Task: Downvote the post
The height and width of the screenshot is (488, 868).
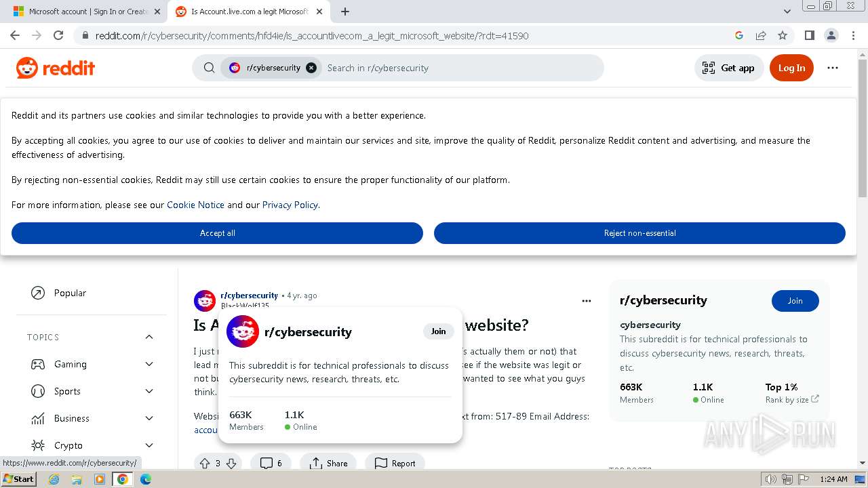Action: [x=231, y=464]
